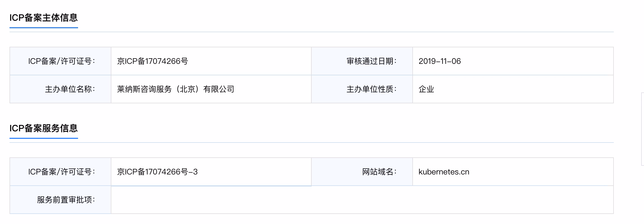Select the 服务前置审批项 label cell
Screen dimensions: 644x224
tap(60, 200)
